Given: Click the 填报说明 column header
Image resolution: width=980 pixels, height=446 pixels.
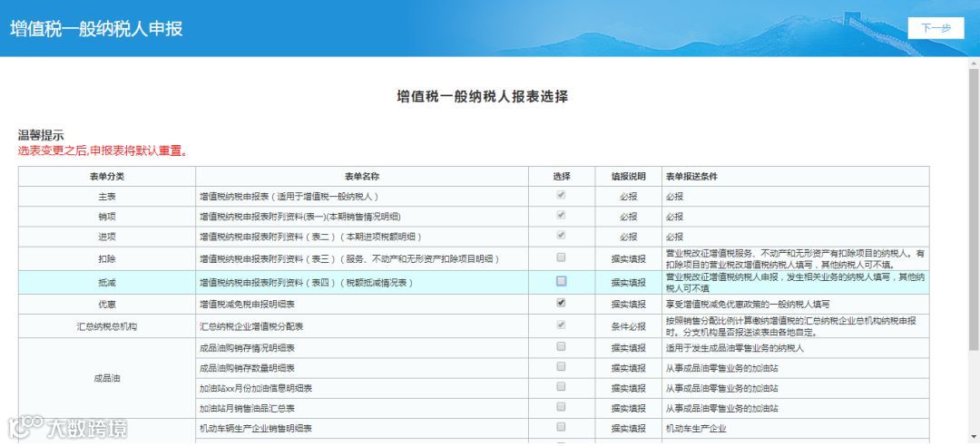Looking at the screenshot, I should click(x=628, y=177).
